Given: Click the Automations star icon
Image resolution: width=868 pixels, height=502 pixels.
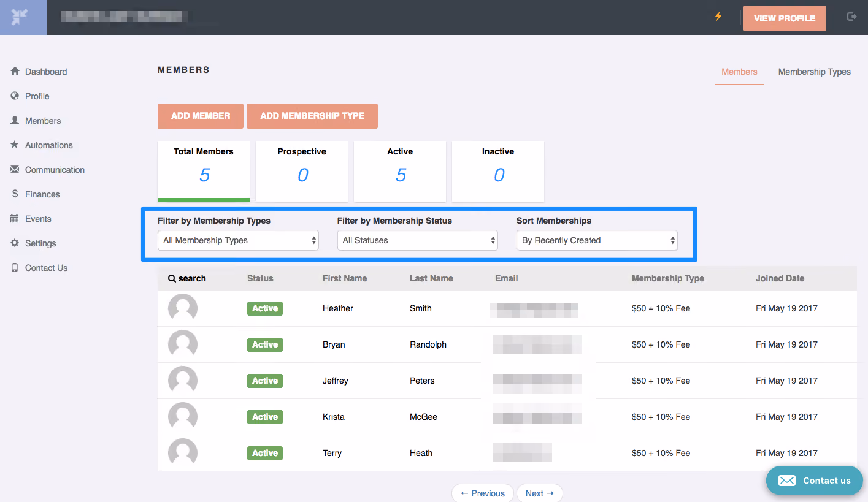Looking at the screenshot, I should pyautogui.click(x=15, y=145).
